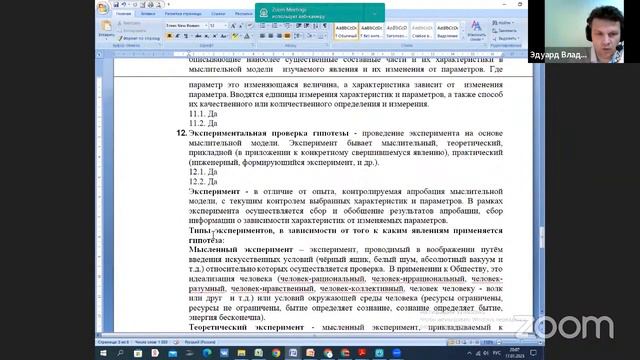Turn on justified alignment

[x=287, y=36]
